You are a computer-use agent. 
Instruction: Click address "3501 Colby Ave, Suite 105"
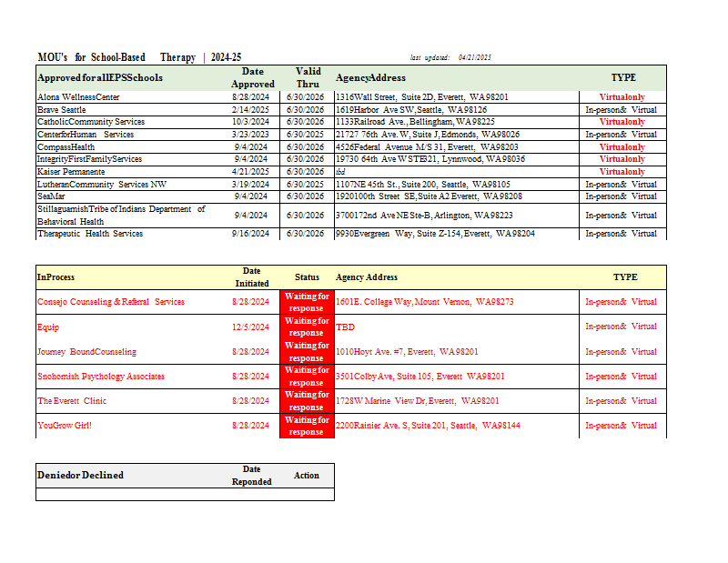click(x=420, y=376)
